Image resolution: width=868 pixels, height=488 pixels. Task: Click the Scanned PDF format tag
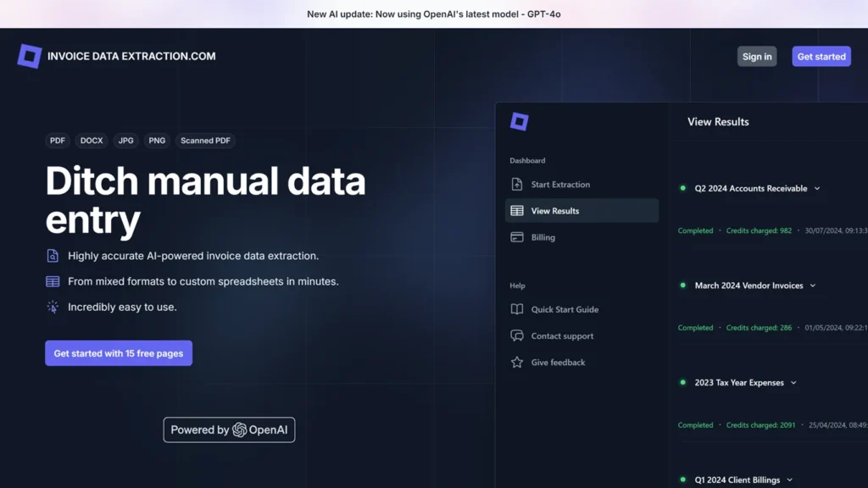tap(205, 141)
